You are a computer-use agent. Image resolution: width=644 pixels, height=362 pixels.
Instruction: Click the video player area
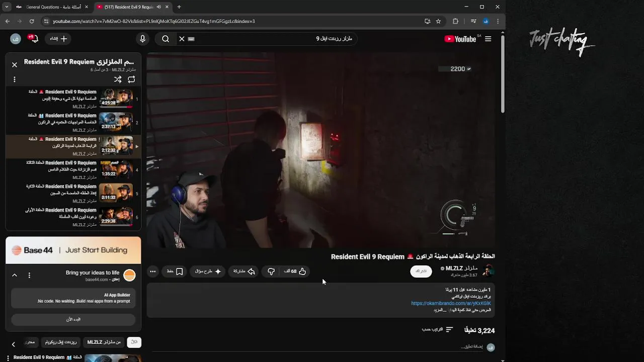tap(321, 150)
